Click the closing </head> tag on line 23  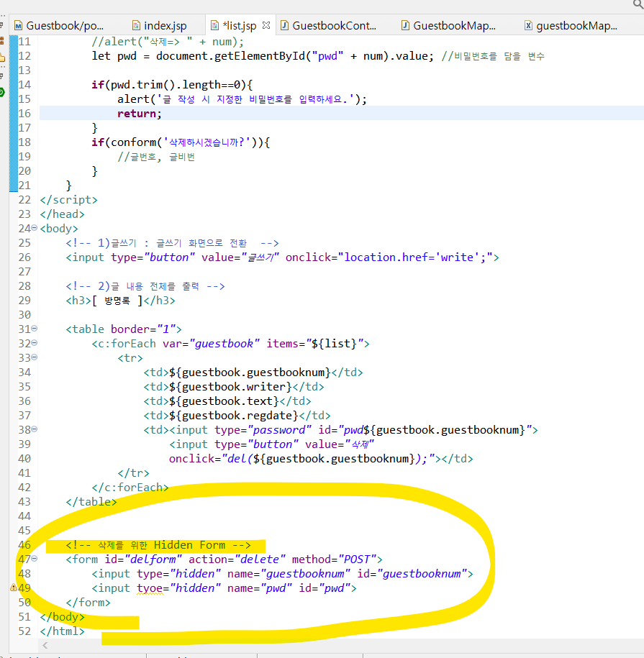pyautogui.click(x=62, y=214)
